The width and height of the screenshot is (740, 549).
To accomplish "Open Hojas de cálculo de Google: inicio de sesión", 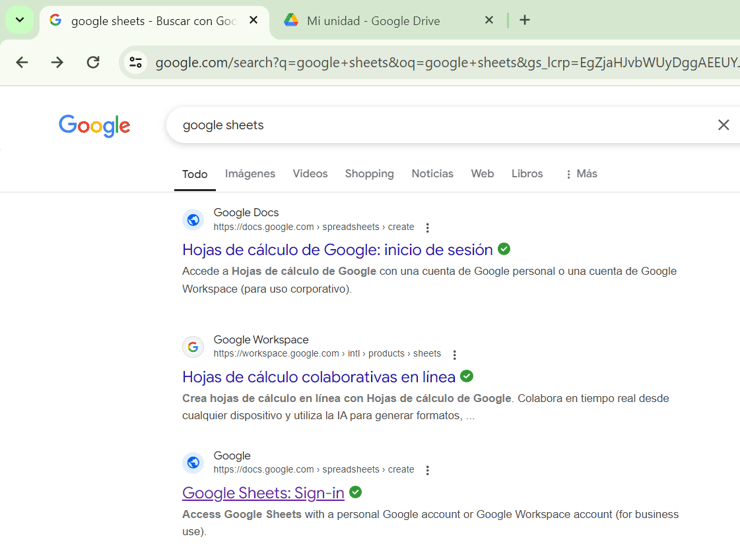I will (x=337, y=250).
